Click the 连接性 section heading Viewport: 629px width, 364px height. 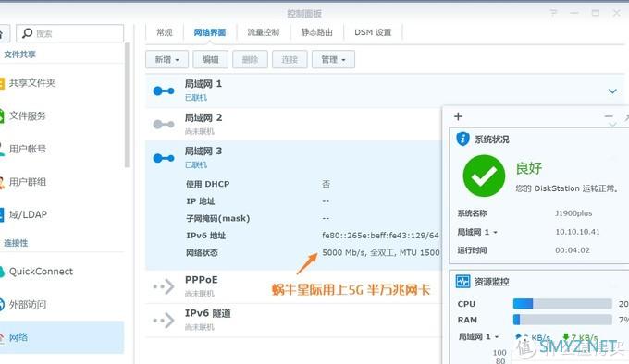coord(16,243)
